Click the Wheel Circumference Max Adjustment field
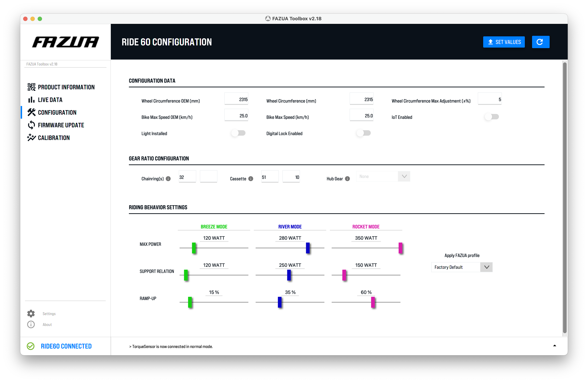Viewport: 588px width, 382px height. click(490, 99)
